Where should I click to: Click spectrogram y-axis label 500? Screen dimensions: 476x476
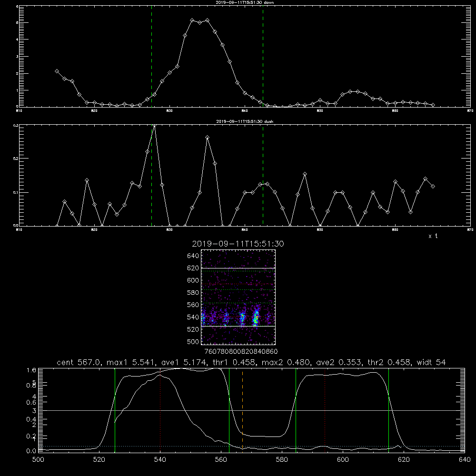193,341
